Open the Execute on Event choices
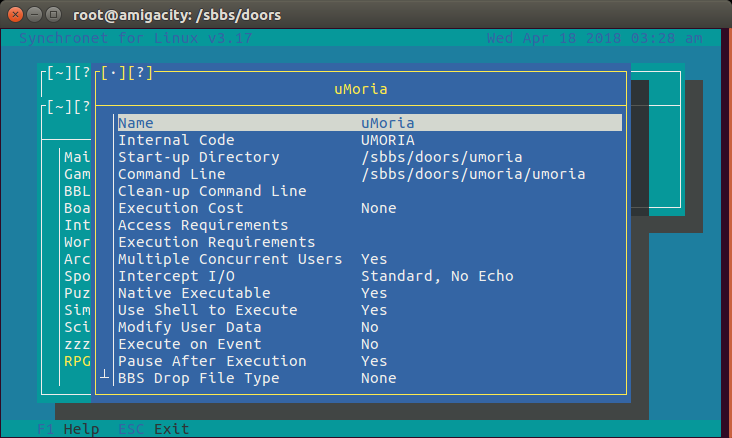 point(190,344)
